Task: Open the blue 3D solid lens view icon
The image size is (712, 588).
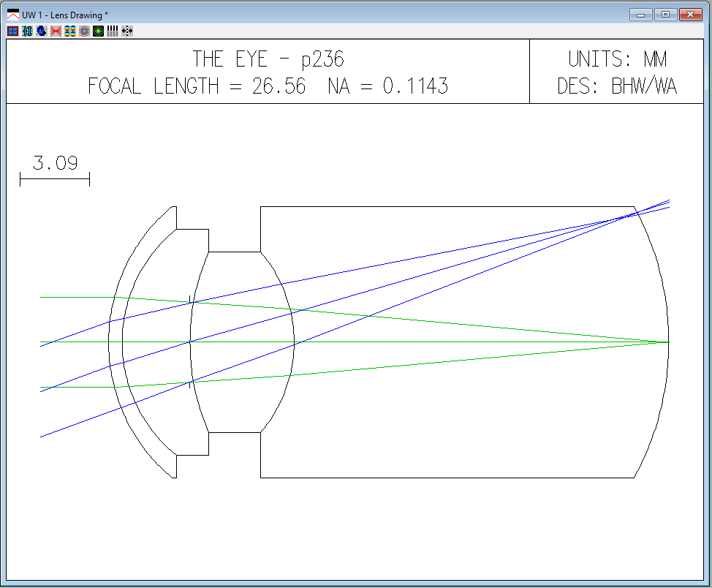Action: pyautogui.click(x=42, y=31)
